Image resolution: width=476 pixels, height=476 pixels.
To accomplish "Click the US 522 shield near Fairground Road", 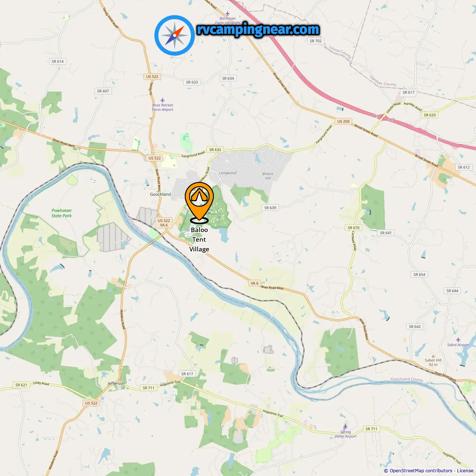I will click(155, 158).
